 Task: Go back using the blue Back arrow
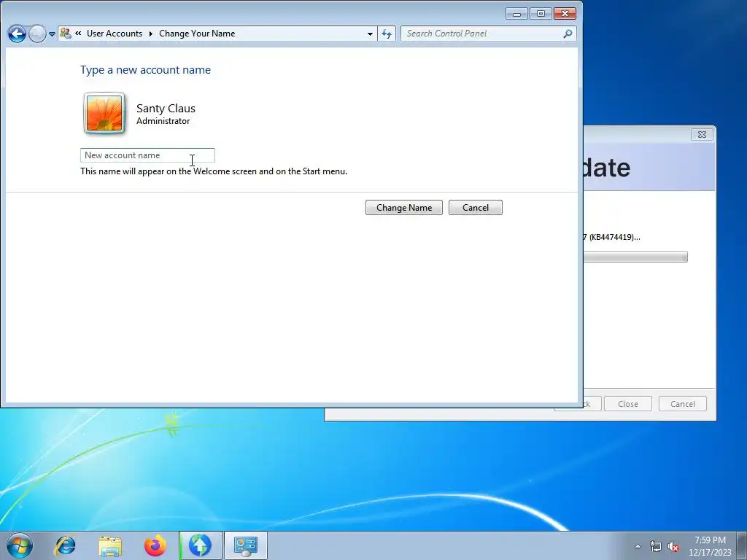pos(17,34)
